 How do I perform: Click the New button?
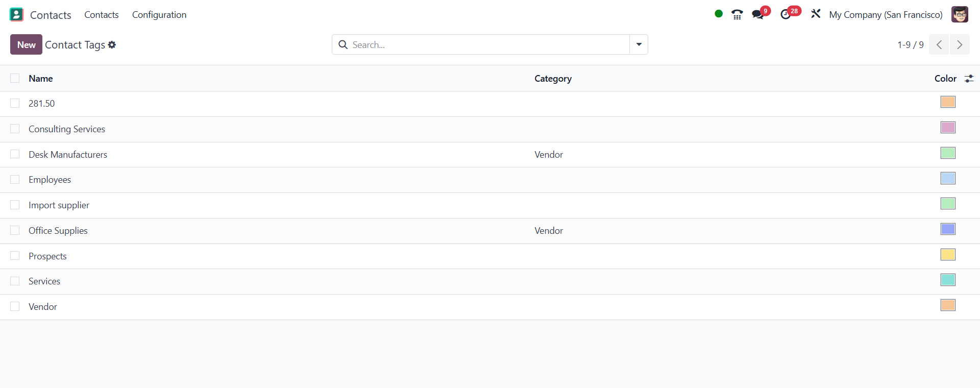(26, 45)
